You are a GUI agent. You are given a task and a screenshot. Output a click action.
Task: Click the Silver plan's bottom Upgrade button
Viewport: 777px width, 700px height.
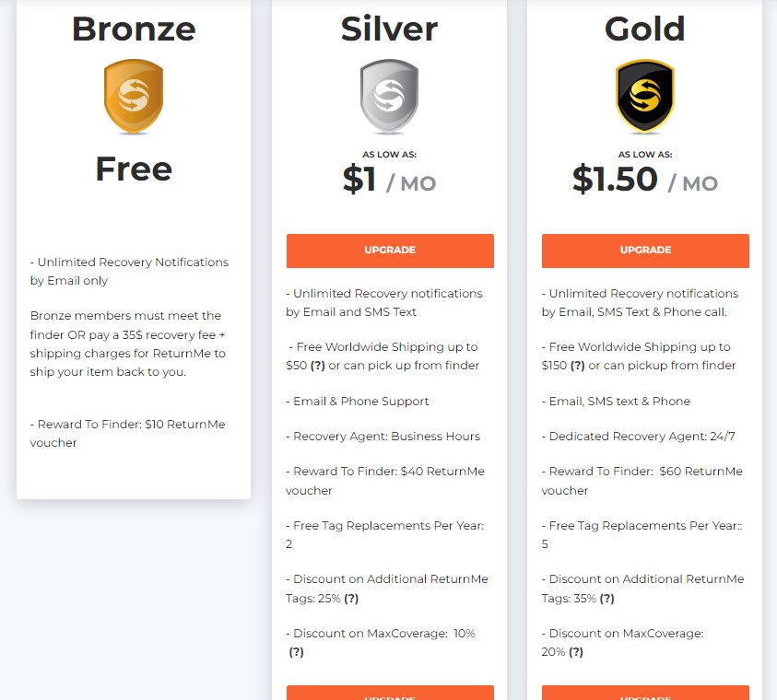click(x=390, y=693)
